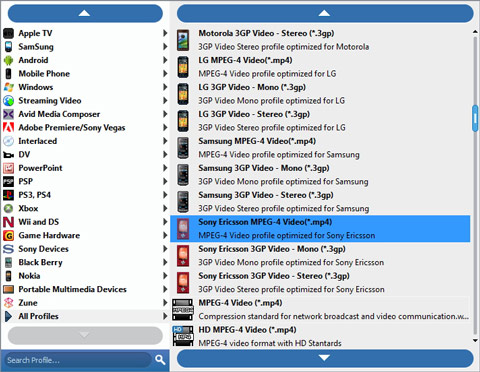This screenshot has width=480, height=372.
Task: Select highlighted Sony Ericsson MPEG-4 Video profile
Action: click(320, 229)
